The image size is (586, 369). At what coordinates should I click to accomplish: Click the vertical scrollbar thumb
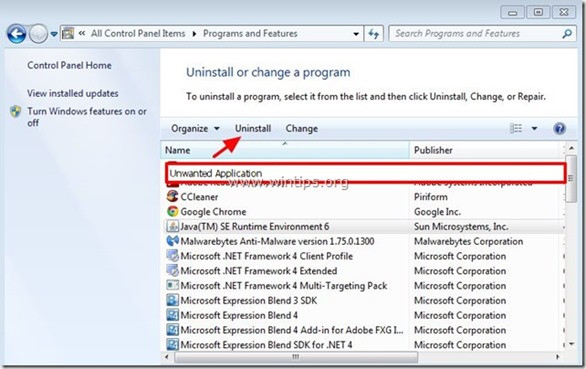571,179
